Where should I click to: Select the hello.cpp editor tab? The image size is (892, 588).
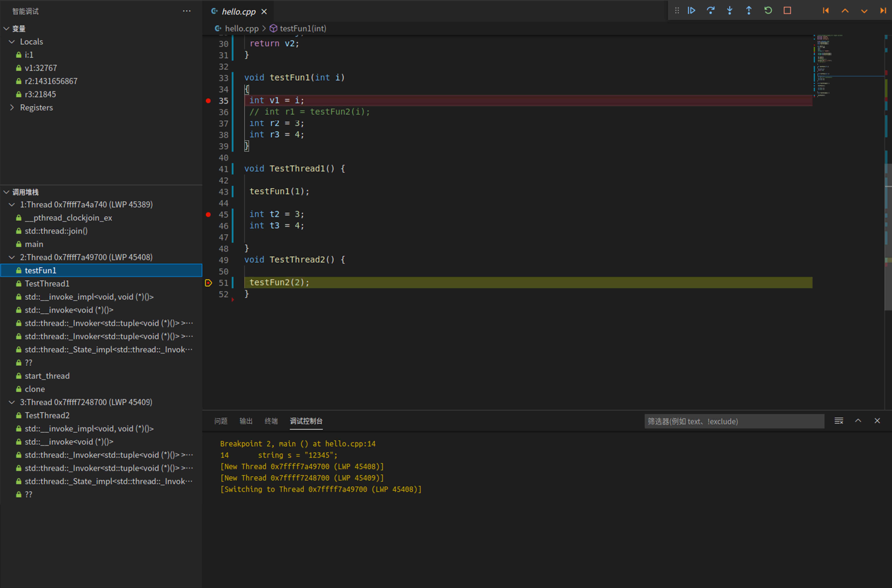(238, 12)
